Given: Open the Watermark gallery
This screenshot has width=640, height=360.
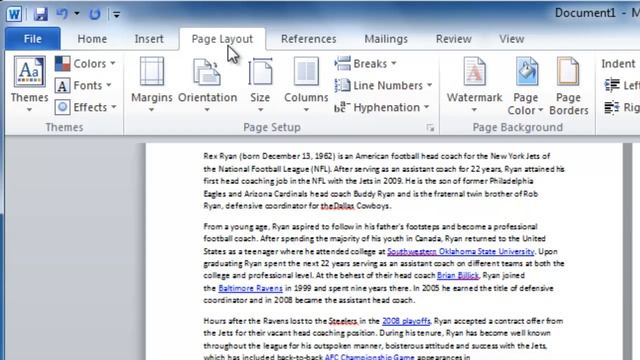Looking at the screenshot, I should [474, 85].
